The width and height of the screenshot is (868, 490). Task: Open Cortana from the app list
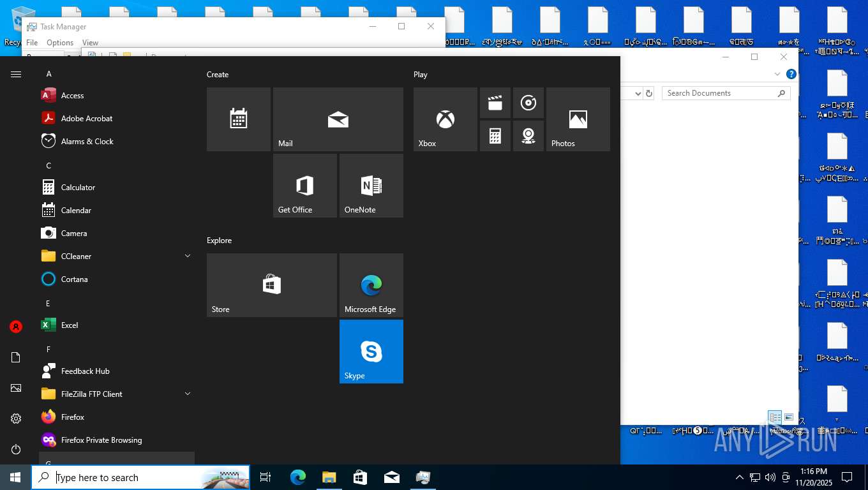[x=117, y=279]
